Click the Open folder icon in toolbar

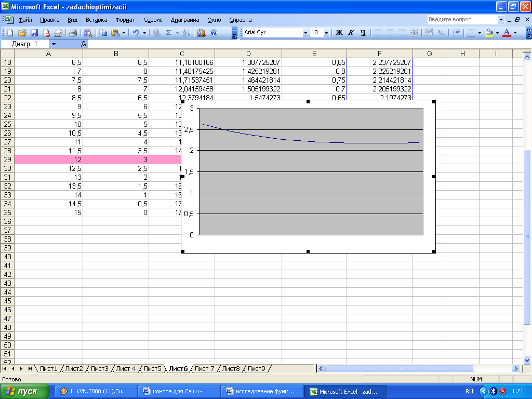(22, 33)
